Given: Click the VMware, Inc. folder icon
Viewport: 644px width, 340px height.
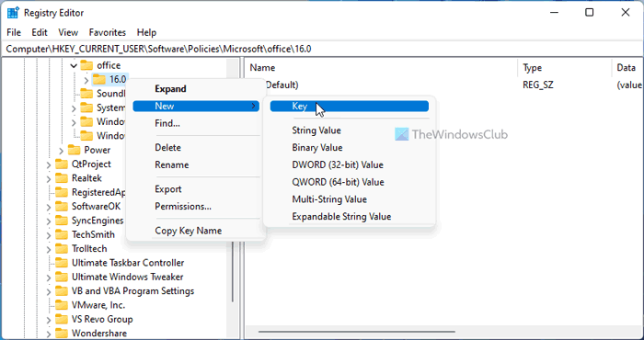Looking at the screenshot, I should [62, 305].
